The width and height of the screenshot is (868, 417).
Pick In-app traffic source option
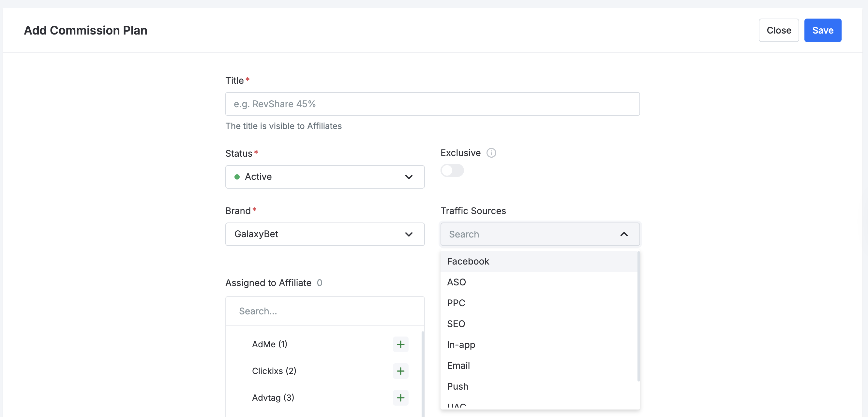pos(538,345)
